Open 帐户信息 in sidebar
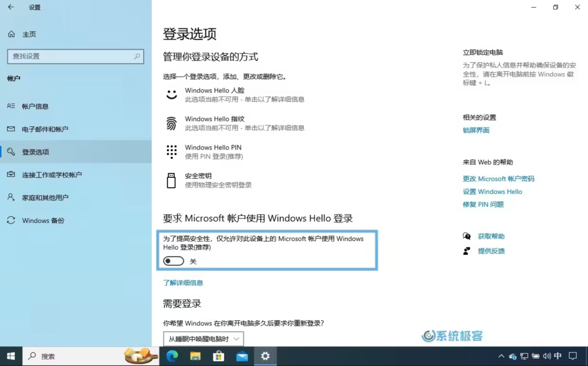Image resolution: width=588 pixels, height=366 pixels. pos(76,107)
